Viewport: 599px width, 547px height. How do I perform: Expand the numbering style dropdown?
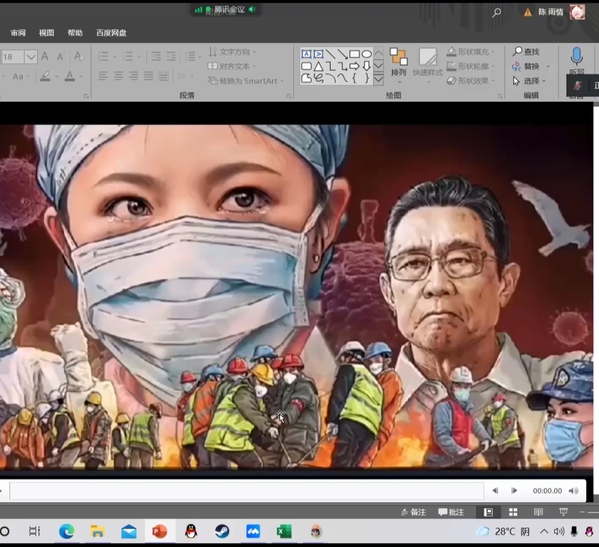(x=139, y=57)
